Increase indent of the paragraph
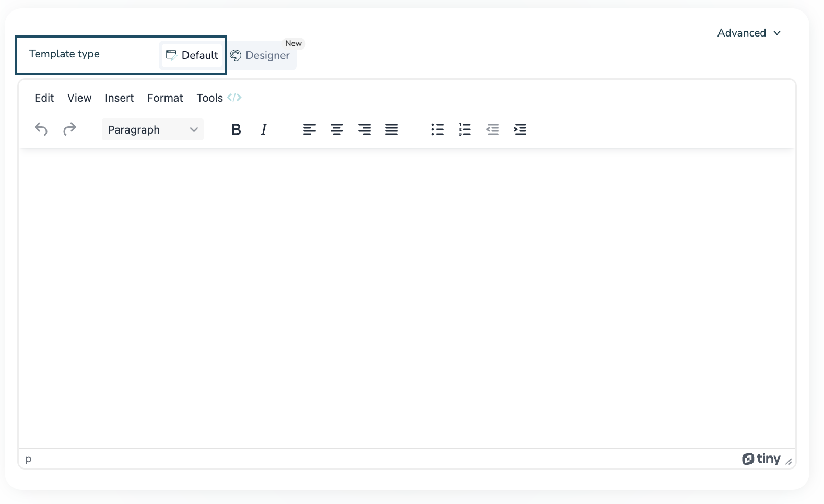824x504 pixels. coord(520,129)
